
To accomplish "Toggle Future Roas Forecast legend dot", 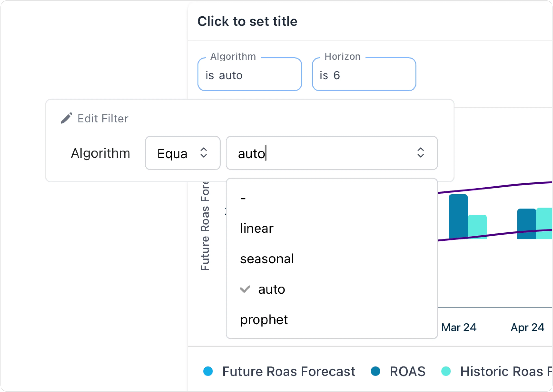I will pos(208,371).
